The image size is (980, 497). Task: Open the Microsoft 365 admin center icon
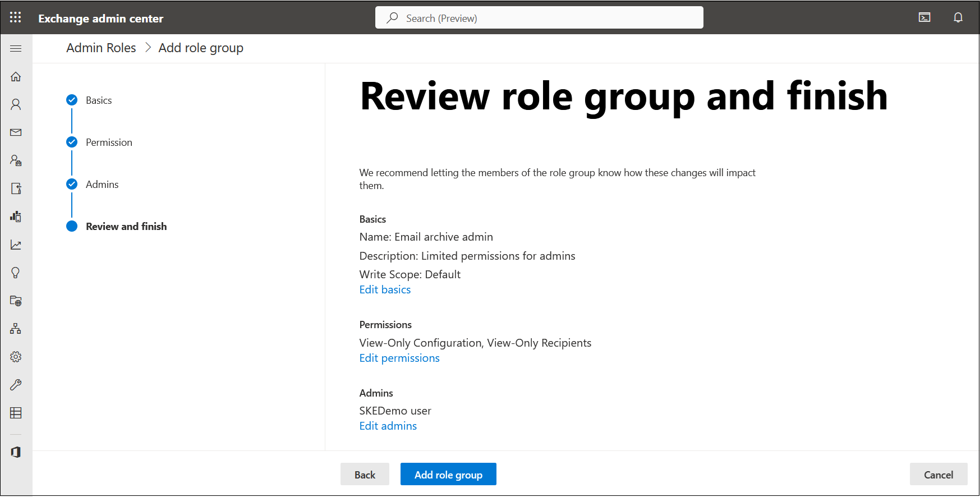(x=16, y=452)
